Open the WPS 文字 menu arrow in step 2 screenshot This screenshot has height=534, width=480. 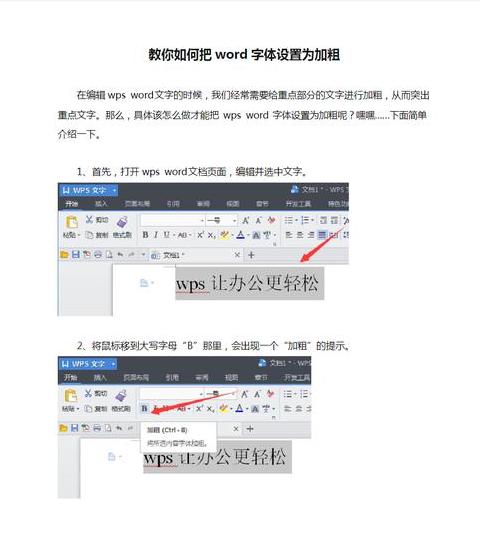[x=113, y=364]
